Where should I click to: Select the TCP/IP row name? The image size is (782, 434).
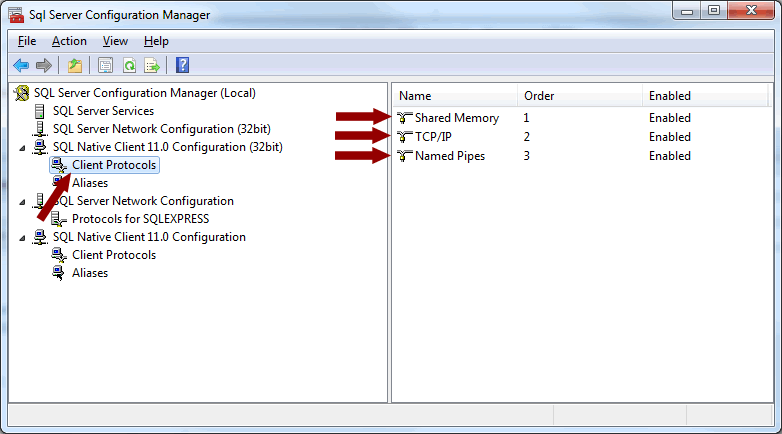(x=433, y=137)
